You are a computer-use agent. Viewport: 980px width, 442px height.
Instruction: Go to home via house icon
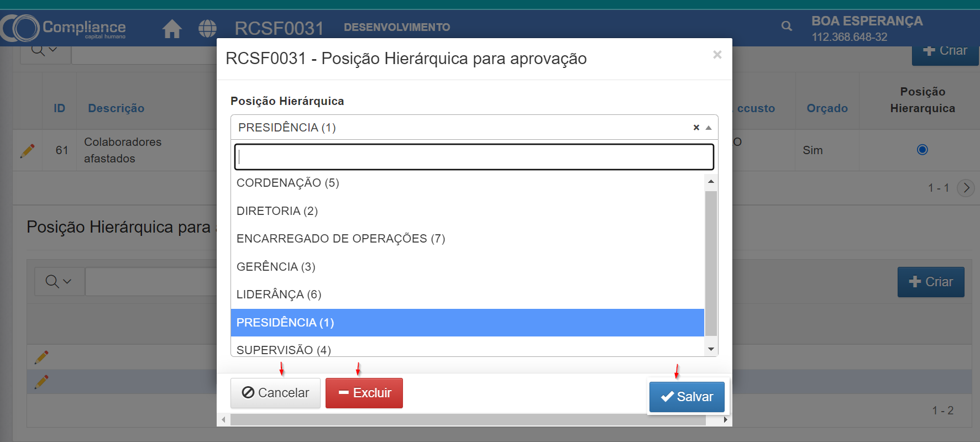pyautogui.click(x=172, y=28)
